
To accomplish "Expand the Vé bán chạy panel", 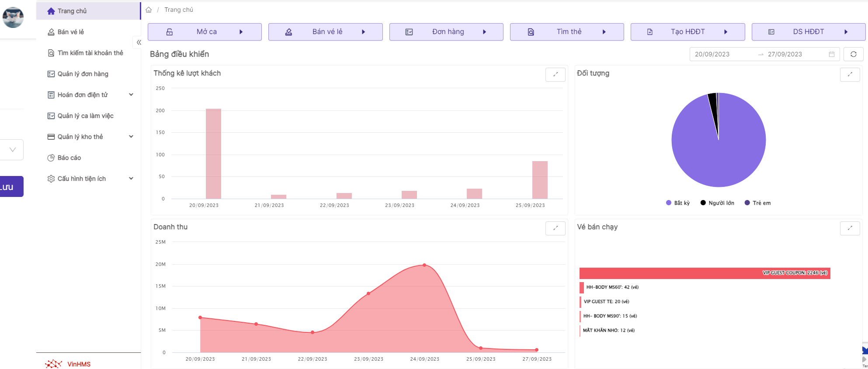I will coord(850,228).
